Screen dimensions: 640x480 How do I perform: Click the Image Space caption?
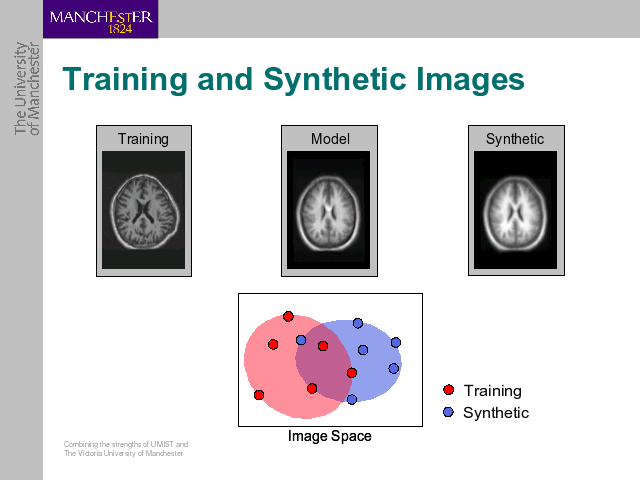[330, 436]
